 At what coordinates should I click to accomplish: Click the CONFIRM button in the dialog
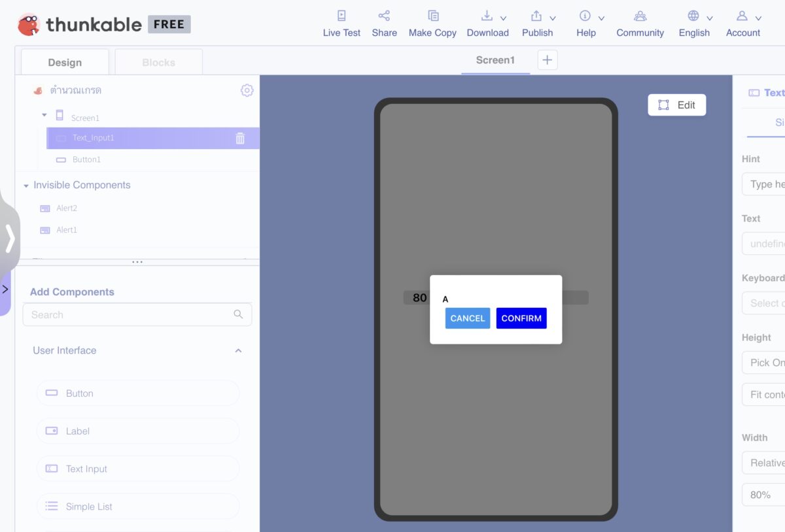(521, 318)
